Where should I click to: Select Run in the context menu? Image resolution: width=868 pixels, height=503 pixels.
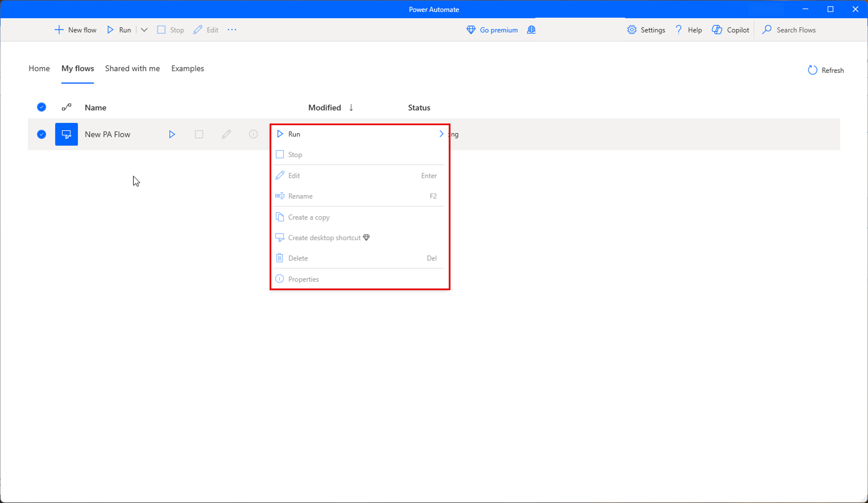point(294,134)
